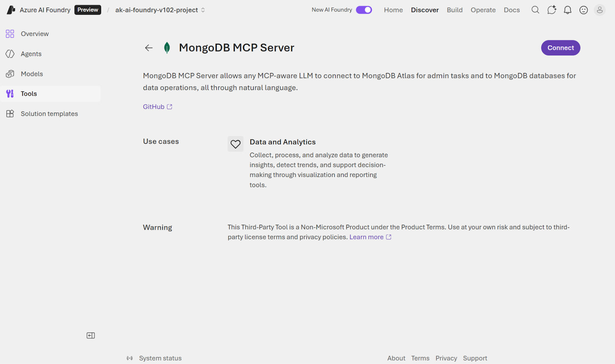Collapse the left sidebar
This screenshot has height=364, width=615.
coord(91,335)
